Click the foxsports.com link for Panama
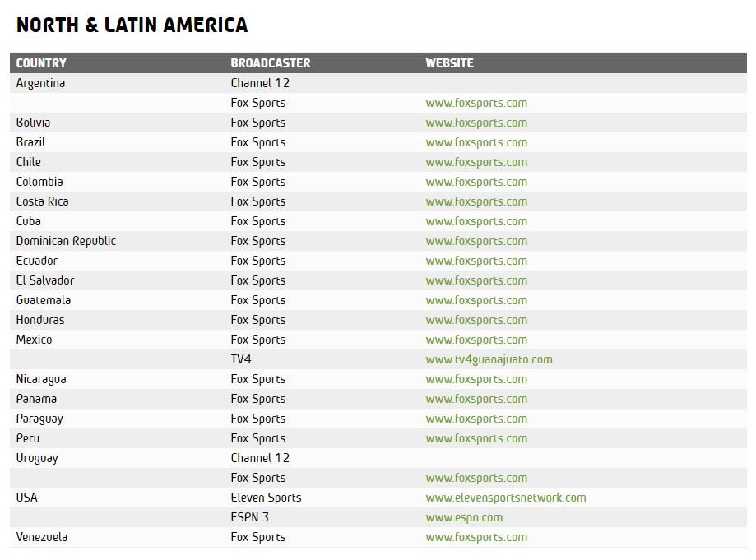This screenshot has width=756, height=560. click(476, 399)
